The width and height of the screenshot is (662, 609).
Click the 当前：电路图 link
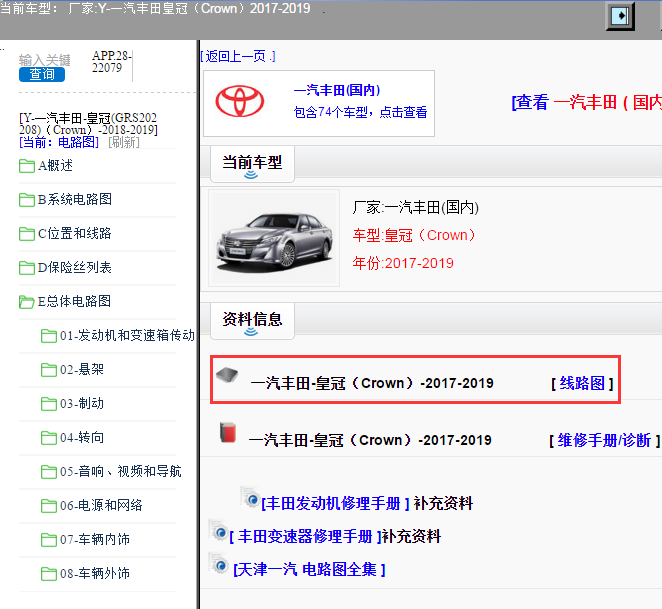pyautogui.click(x=59, y=142)
